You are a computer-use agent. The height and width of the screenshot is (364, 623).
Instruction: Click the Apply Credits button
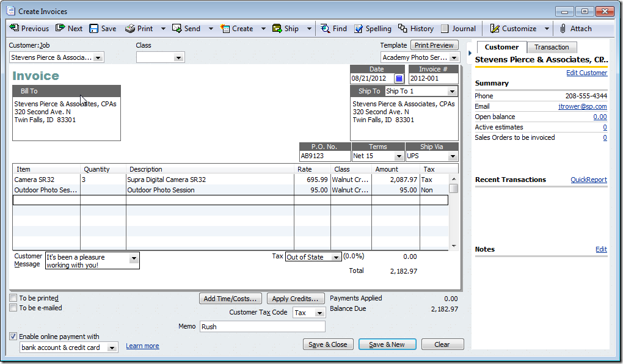(x=296, y=298)
